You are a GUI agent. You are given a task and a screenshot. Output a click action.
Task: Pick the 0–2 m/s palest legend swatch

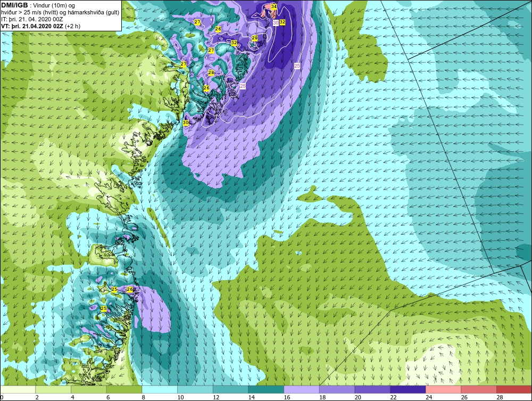coord(18,389)
